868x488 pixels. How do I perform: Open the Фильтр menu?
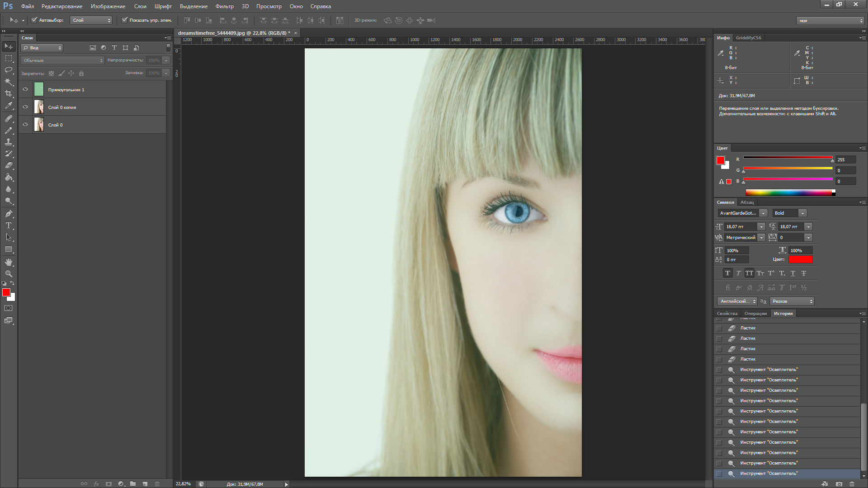(x=225, y=6)
